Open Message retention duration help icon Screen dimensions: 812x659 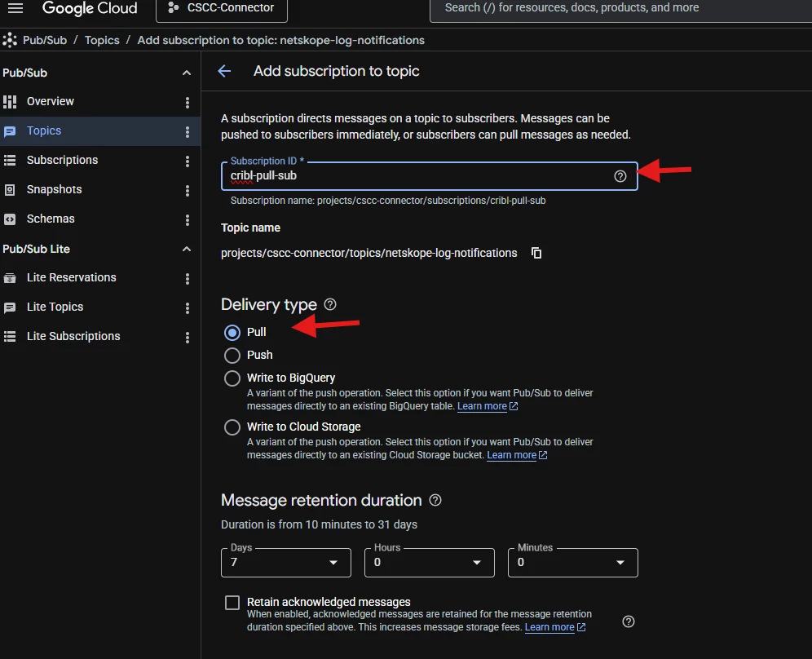point(435,500)
